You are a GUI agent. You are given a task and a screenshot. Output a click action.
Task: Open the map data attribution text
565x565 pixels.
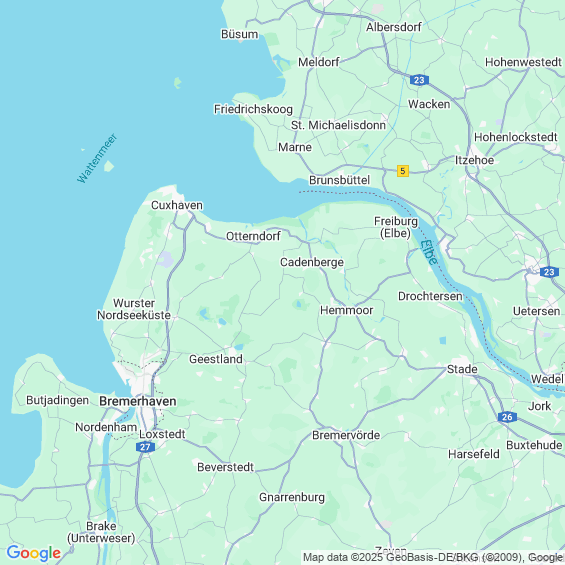pyautogui.click(x=433, y=557)
